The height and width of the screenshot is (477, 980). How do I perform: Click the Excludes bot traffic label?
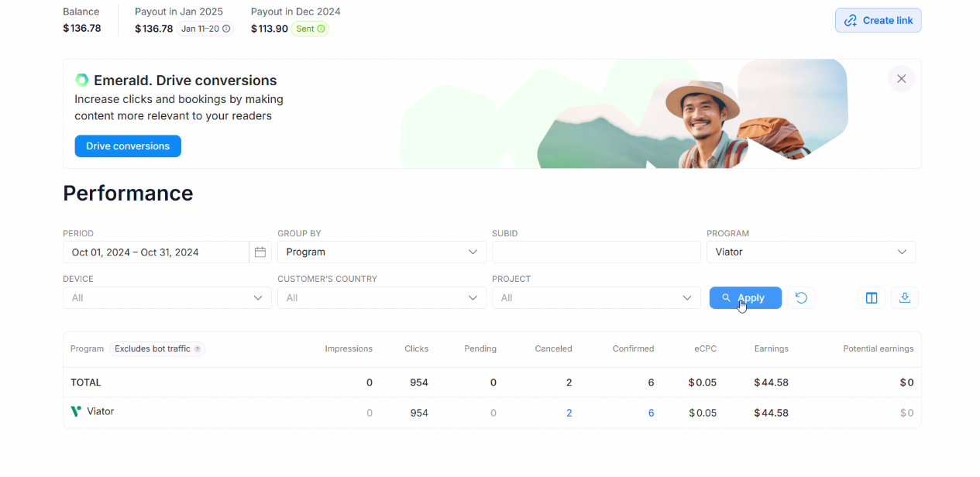[x=153, y=349]
